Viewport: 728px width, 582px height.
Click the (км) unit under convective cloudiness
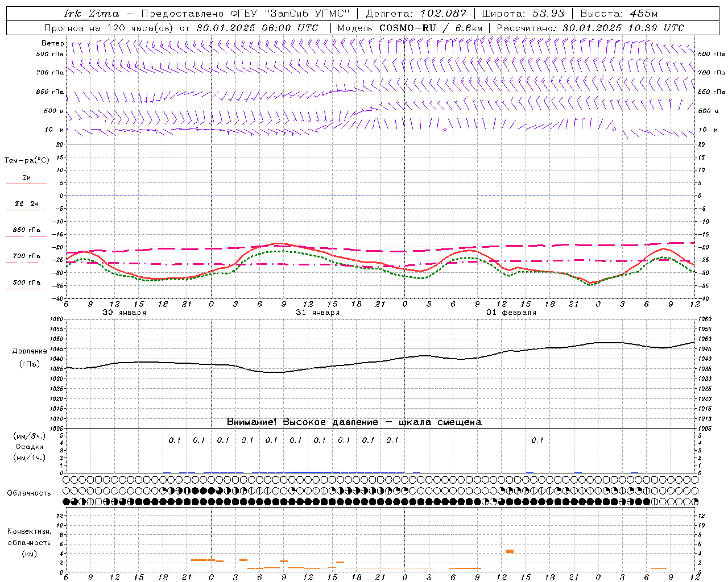29,554
